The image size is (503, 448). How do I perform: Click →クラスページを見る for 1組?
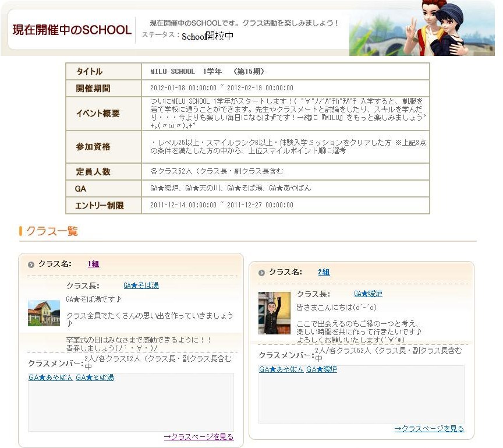click(x=199, y=436)
